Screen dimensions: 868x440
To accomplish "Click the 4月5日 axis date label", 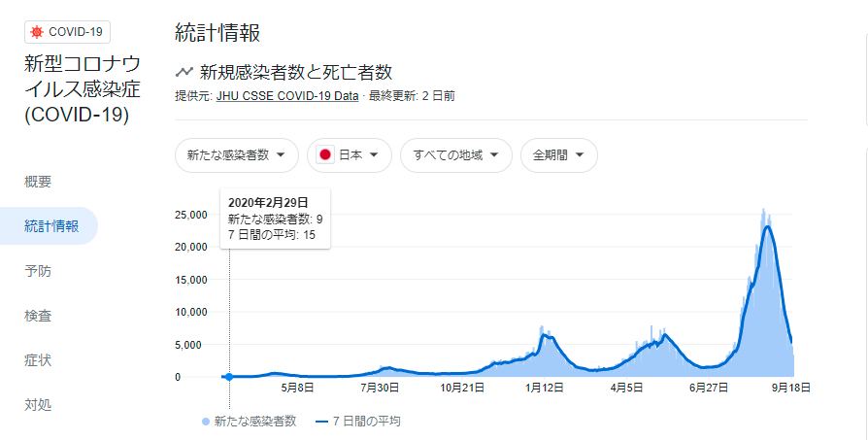I will click(x=626, y=388).
